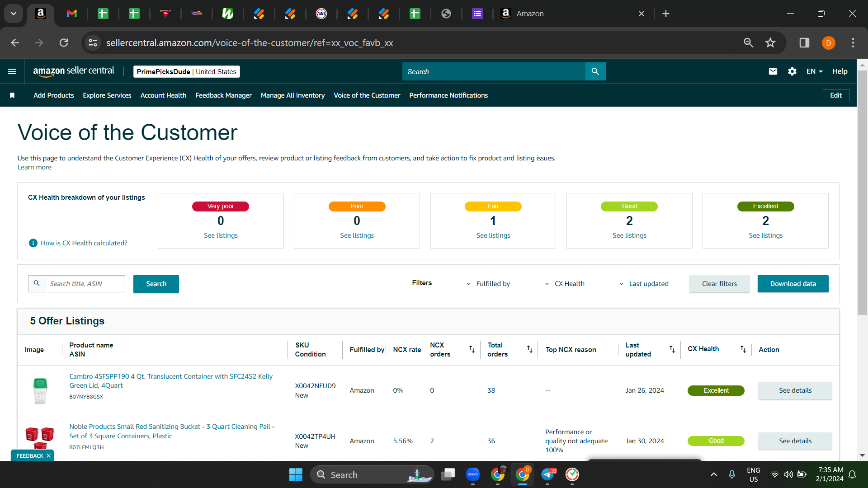Open browser zoom magnifier icon
Viewport: 868px width, 488px height.
click(748, 43)
